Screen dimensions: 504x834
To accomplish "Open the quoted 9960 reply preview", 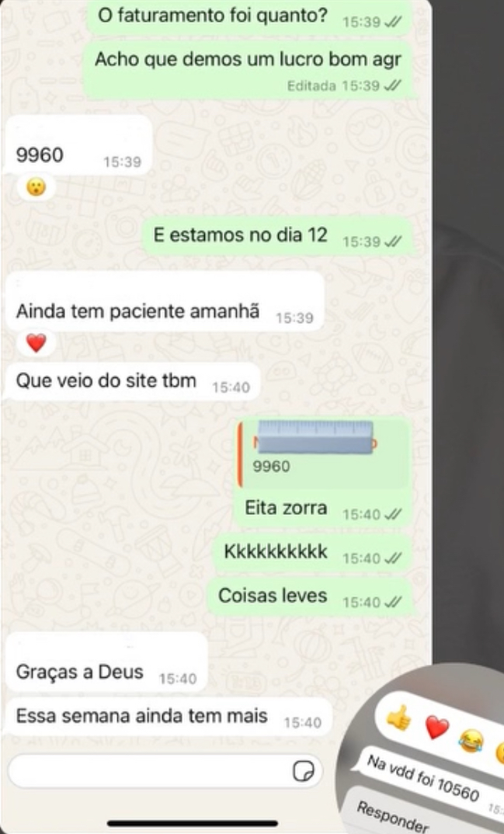I will (323, 455).
